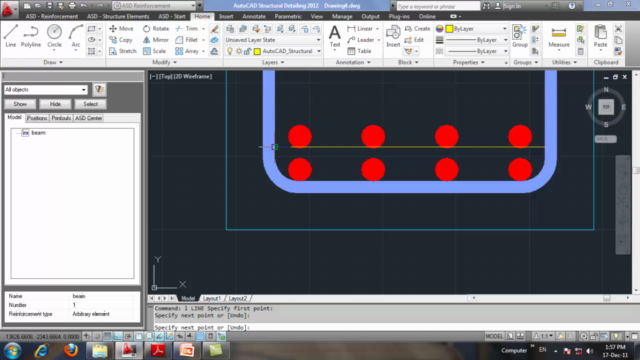Click the Show button

(x=20, y=104)
